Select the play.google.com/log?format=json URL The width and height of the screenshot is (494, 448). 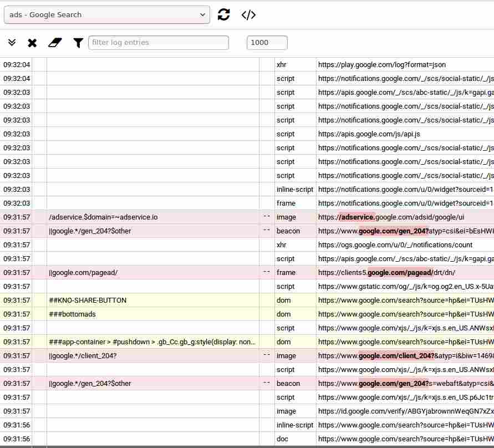tap(382, 64)
